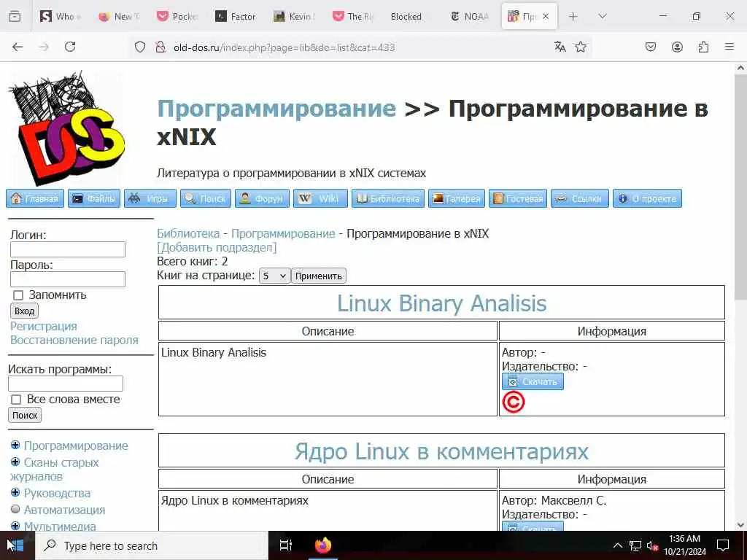747x560 pixels.
Task: Click the Применить button
Action: (x=319, y=276)
